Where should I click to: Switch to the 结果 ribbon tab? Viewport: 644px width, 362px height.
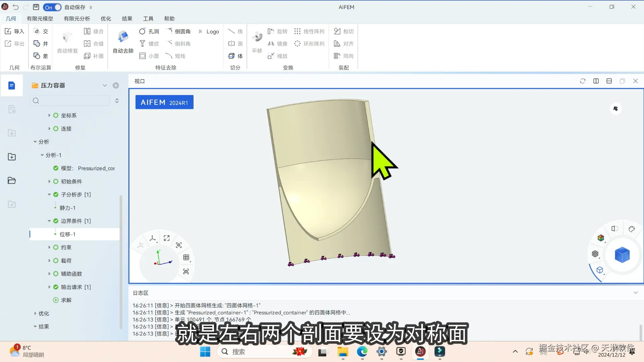tap(127, 19)
